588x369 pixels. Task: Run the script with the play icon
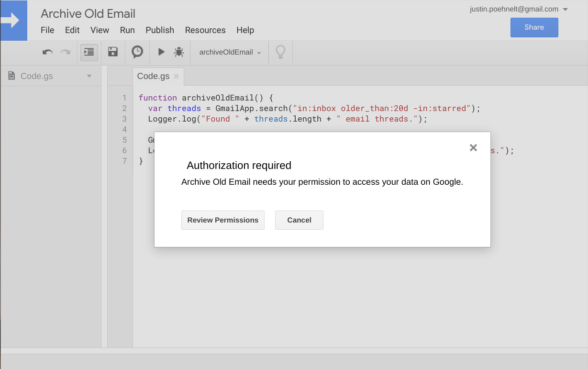coord(161,52)
